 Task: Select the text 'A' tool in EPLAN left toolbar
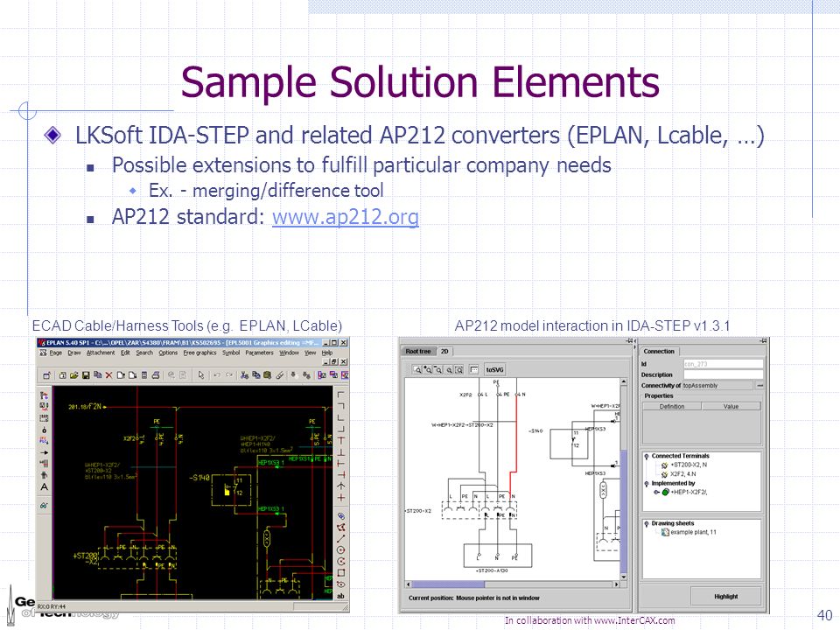pyautogui.click(x=44, y=487)
